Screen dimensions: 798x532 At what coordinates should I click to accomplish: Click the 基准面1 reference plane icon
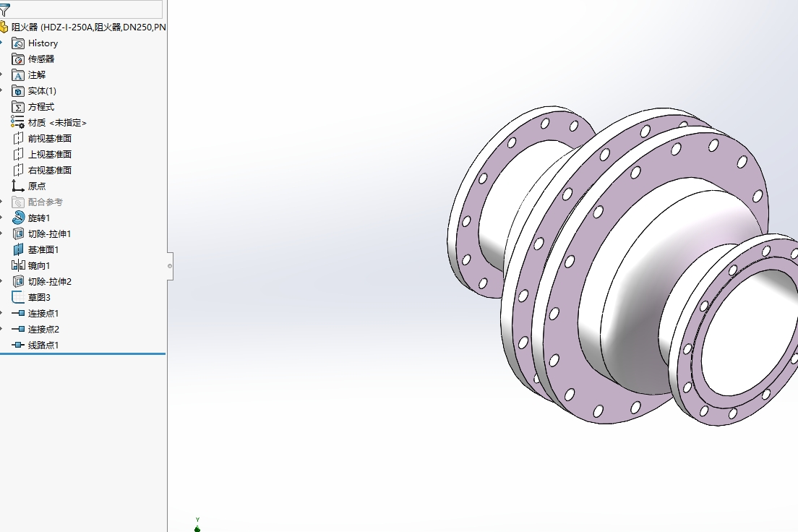click(18, 249)
